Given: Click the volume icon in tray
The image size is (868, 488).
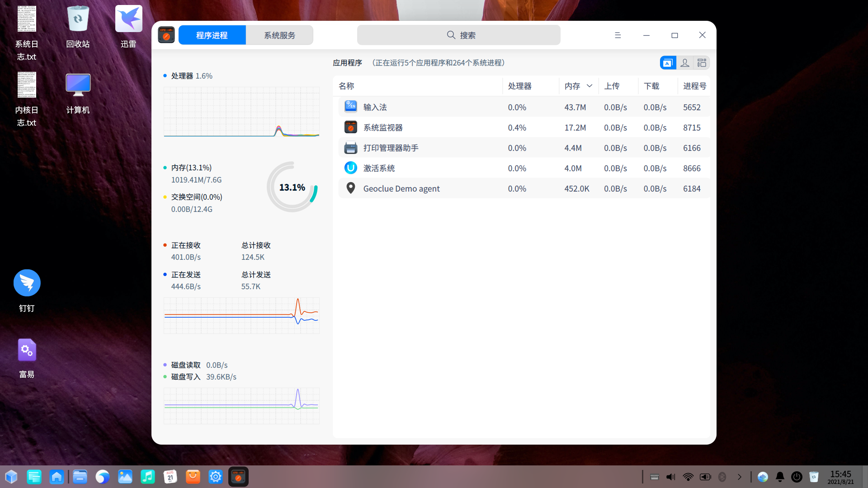Looking at the screenshot, I should point(671,477).
